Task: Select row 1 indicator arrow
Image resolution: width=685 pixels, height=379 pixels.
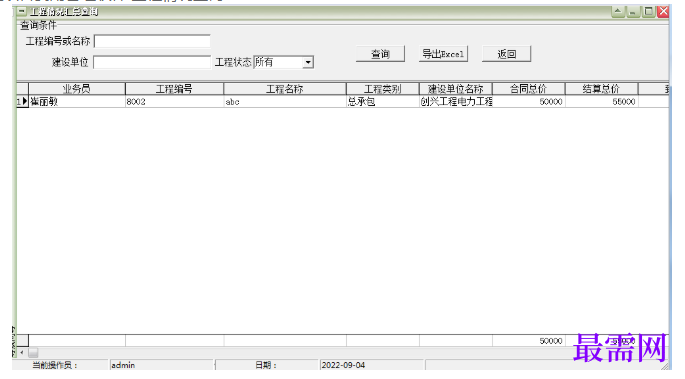Action: coord(22,101)
